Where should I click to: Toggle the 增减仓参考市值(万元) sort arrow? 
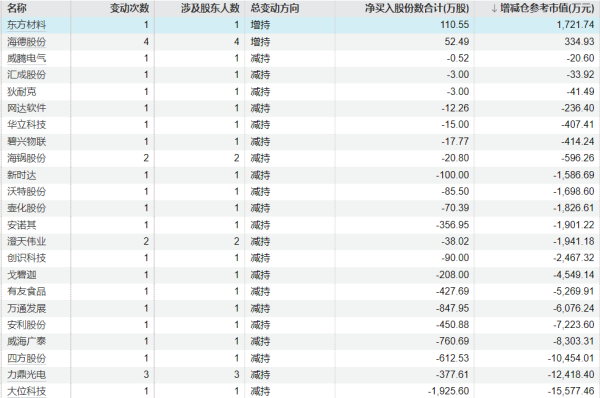[494, 8]
